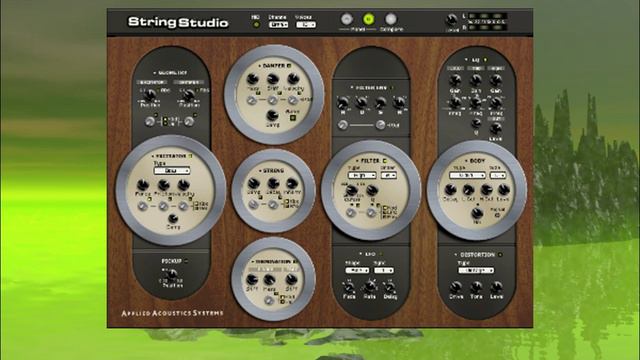Turn the LFO Delay knob
Screen dimensions: 640x360
pos(390,287)
